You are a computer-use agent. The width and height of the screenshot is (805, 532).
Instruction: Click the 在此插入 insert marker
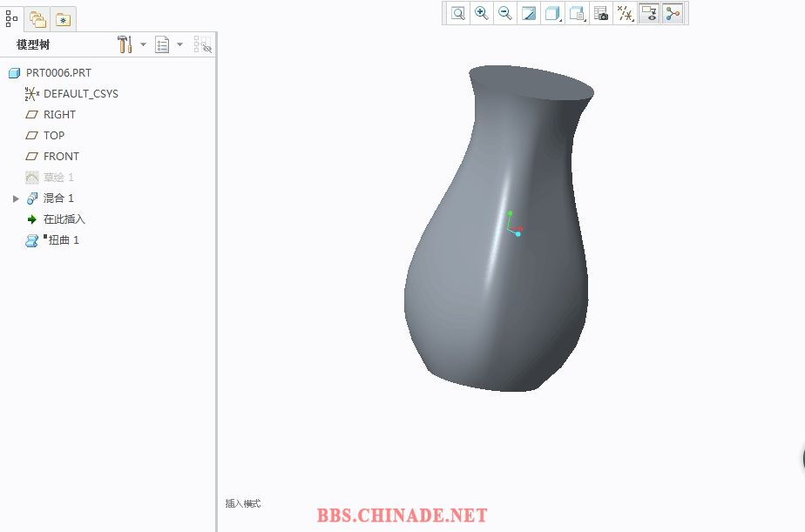point(64,219)
